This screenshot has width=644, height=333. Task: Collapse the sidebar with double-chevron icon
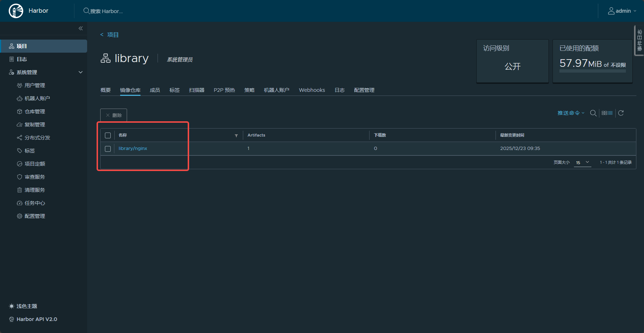point(81,28)
